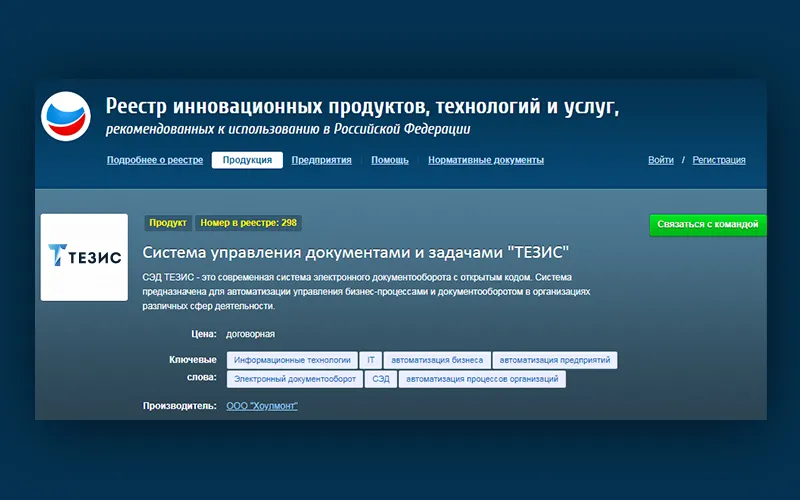Select the Информационные технологии keyword tag
The width and height of the screenshot is (800, 500).
(x=292, y=360)
